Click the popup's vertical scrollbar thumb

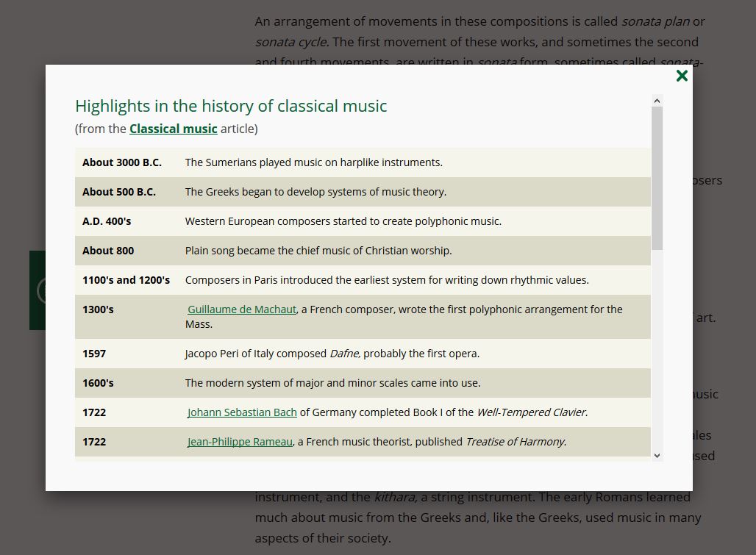coord(657,178)
